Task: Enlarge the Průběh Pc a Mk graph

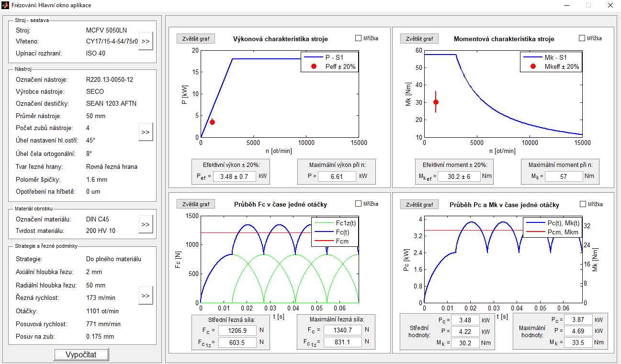Action: coord(419,204)
